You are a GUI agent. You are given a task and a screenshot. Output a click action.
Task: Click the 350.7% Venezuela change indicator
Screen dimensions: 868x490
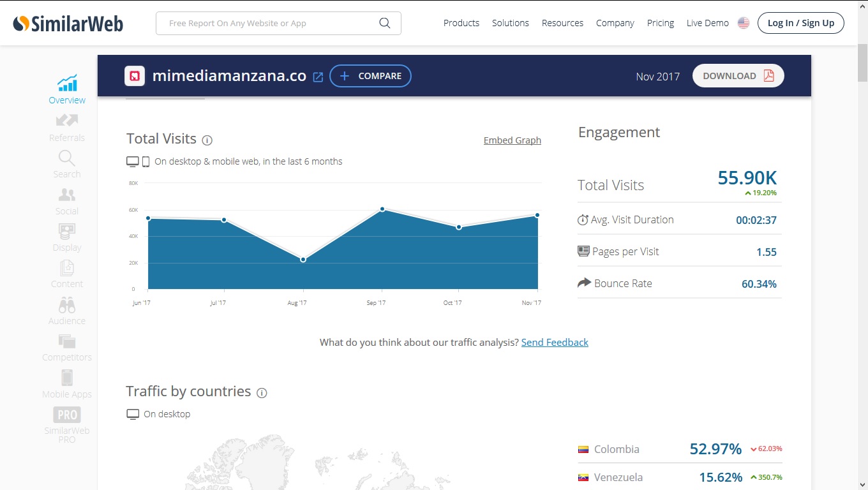point(767,477)
